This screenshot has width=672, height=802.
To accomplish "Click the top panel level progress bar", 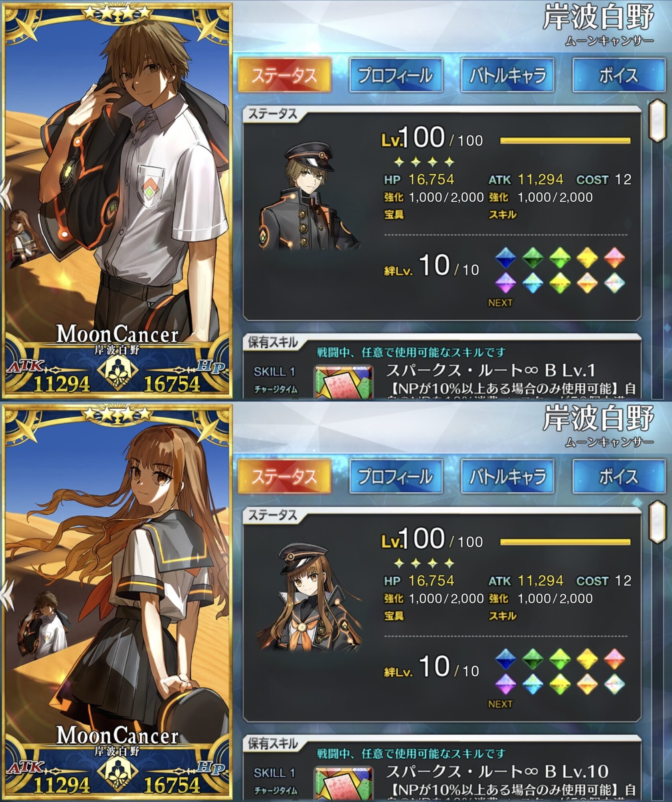I will point(565,141).
